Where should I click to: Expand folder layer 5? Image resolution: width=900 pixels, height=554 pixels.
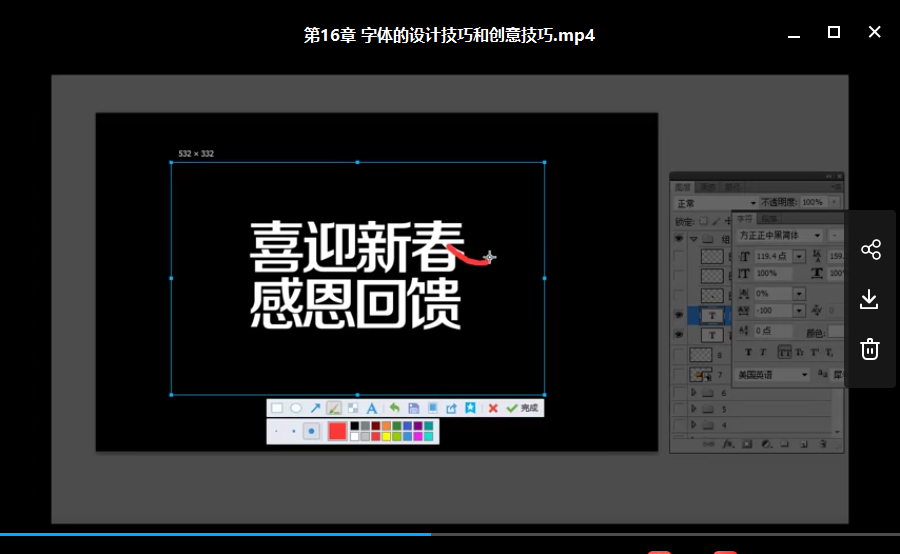[x=694, y=409]
